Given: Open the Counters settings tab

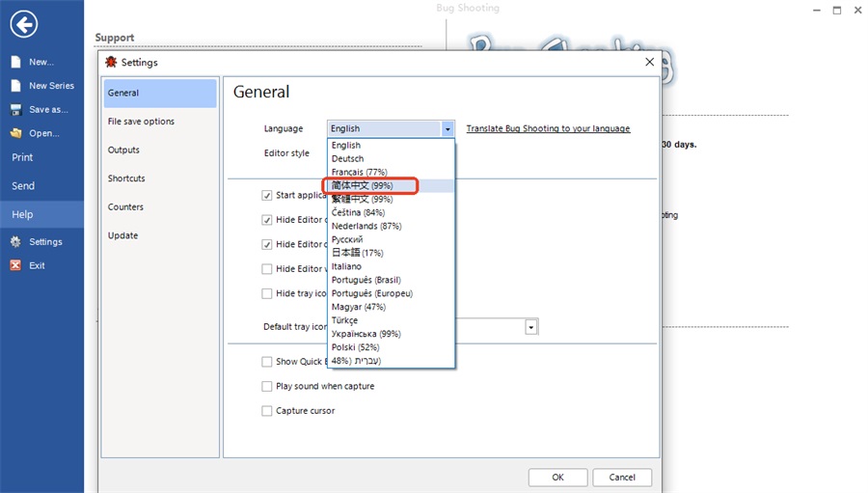Looking at the screenshot, I should [160, 207].
